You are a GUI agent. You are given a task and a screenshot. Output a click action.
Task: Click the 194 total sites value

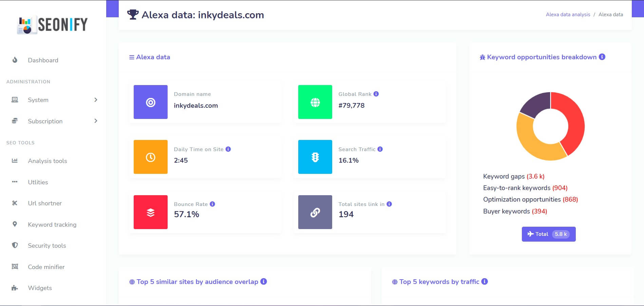tap(346, 214)
